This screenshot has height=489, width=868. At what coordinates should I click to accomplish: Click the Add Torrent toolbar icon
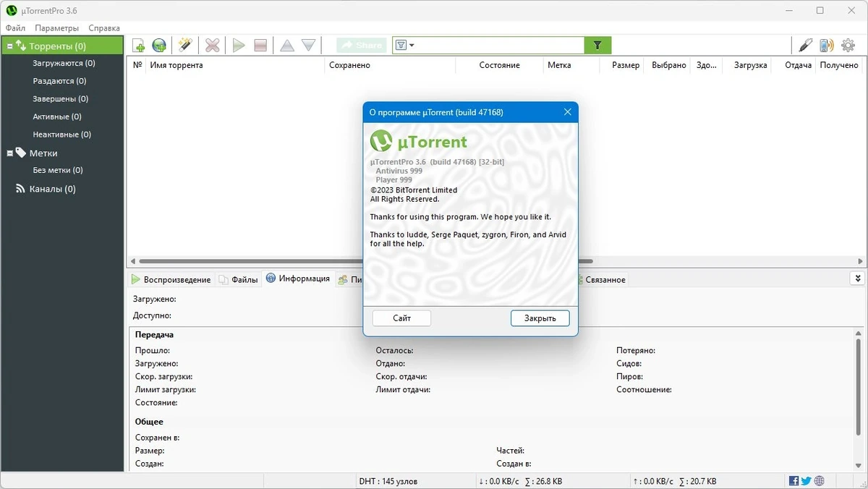pos(138,46)
